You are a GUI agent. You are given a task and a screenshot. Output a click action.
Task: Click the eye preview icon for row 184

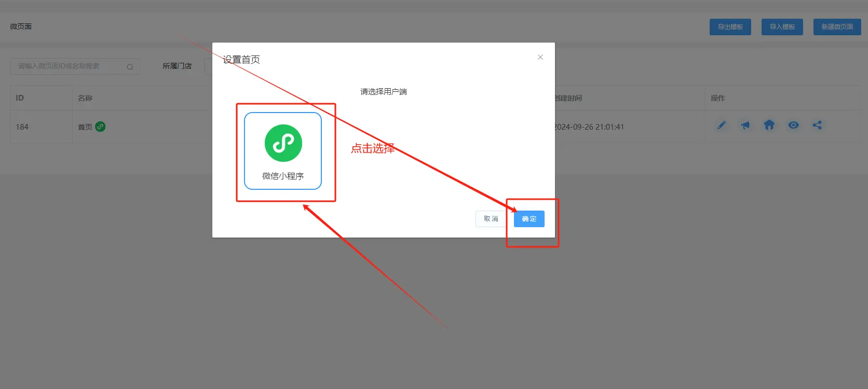(793, 125)
